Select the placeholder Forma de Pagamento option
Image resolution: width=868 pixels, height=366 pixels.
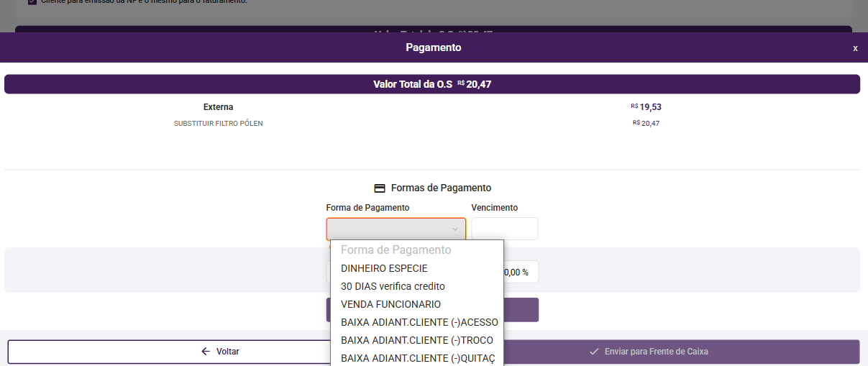click(396, 250)
